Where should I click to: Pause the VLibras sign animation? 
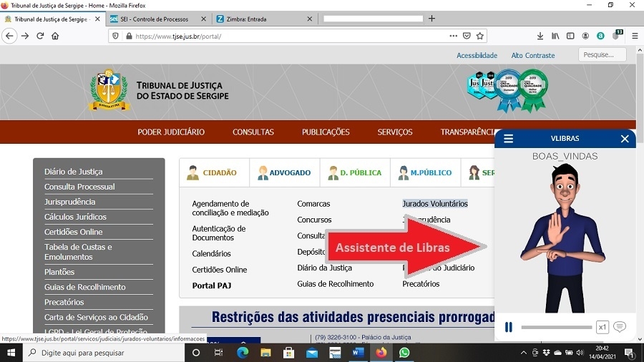509,327
